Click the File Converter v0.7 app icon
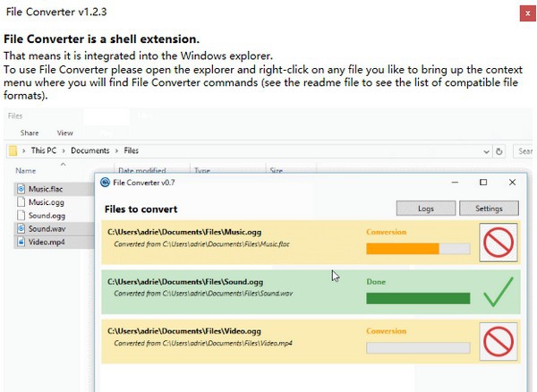This screenshot has width=537, height=392. 106,183
